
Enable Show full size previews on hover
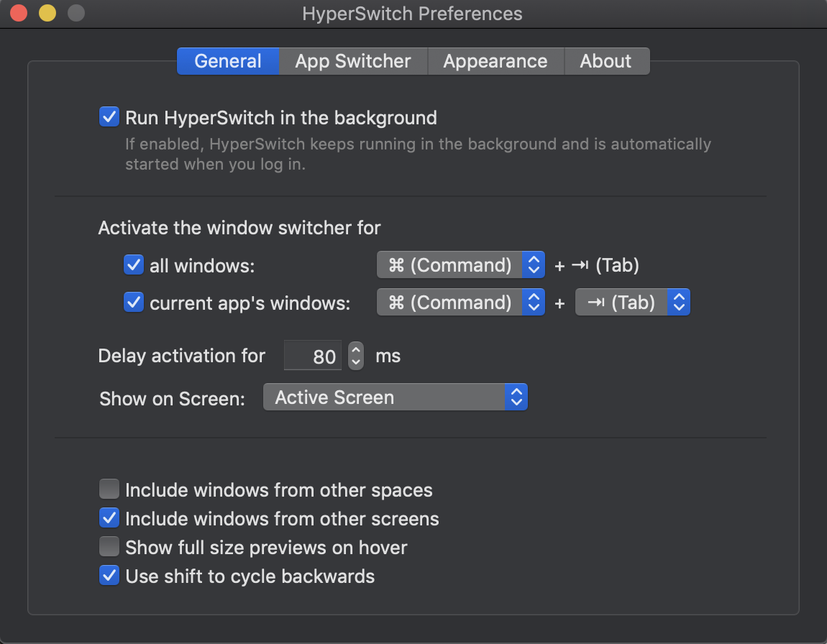pyautogui.click(x=109, y=546)
